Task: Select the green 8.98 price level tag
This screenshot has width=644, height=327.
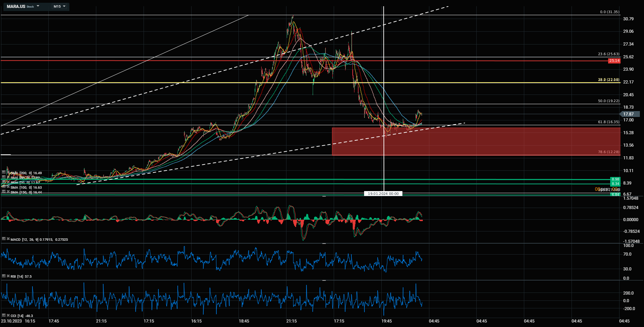Action: pyautogui.click(x=615, y=179)
